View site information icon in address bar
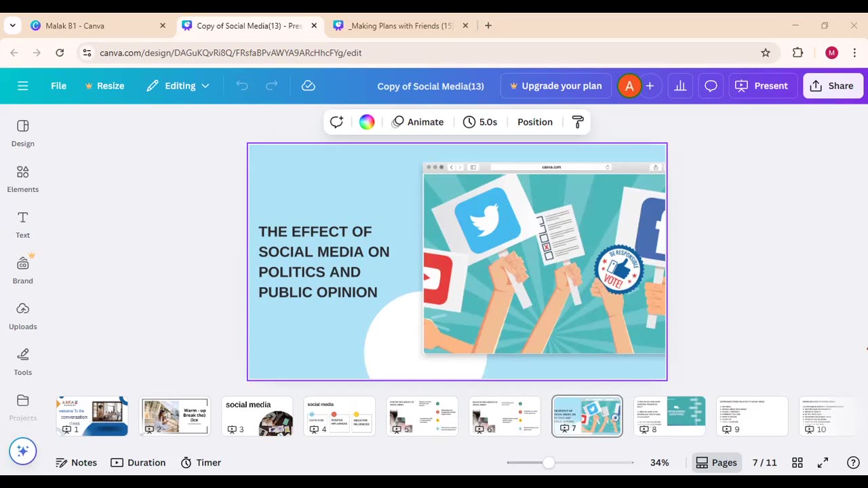 (86, 53)
